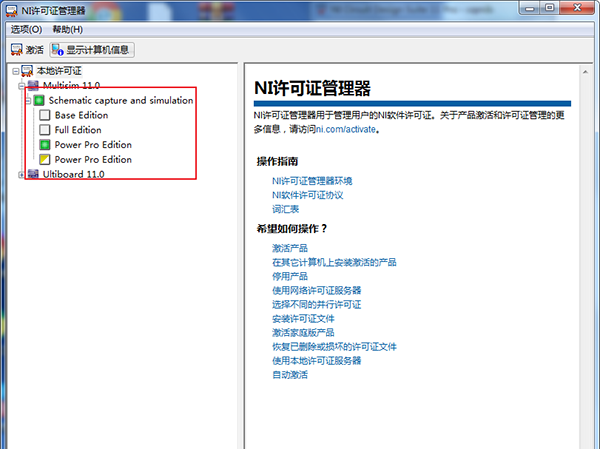The width and height of the screenshot is (600, 449).
Task: Collapse the Multisim 11.0 tree node
Action: [x=21, y=86]
